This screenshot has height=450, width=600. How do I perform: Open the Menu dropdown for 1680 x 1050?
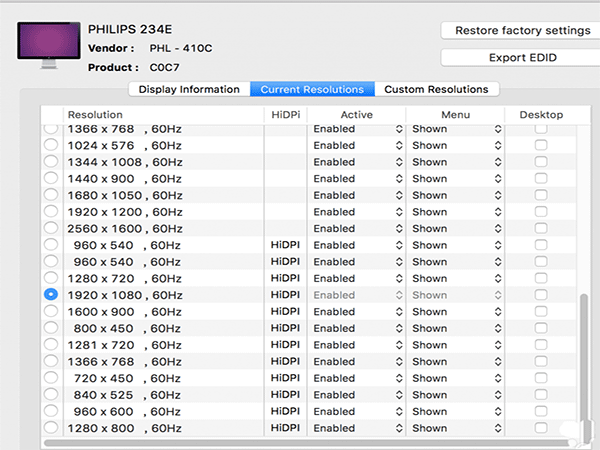pyautogui.click(x=455, y=195)
